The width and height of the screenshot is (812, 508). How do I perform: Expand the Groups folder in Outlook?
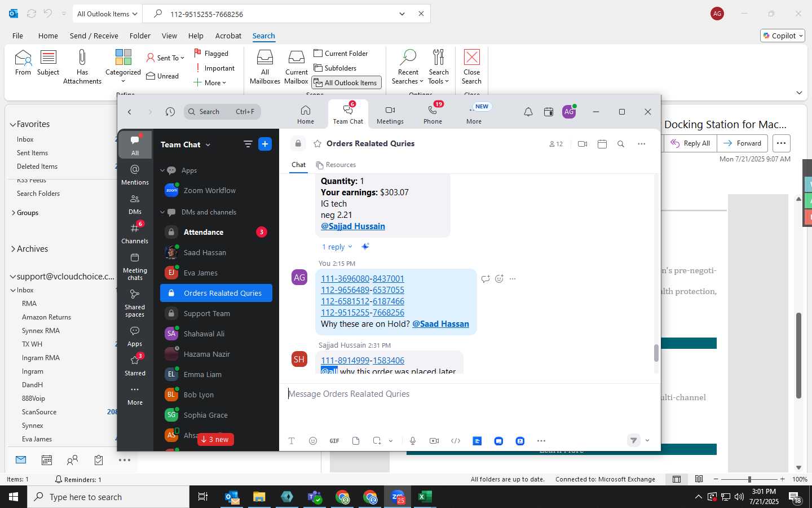click(x=14, y=213)
